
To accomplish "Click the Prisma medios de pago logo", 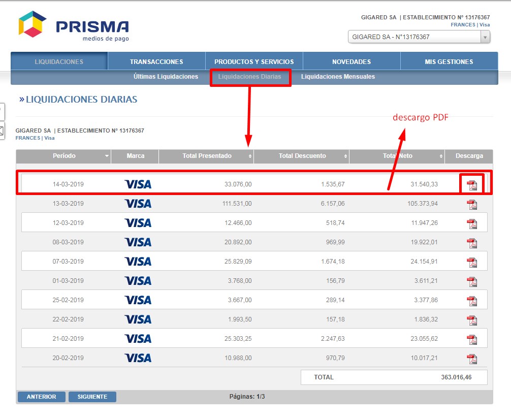I will (74, 27).
